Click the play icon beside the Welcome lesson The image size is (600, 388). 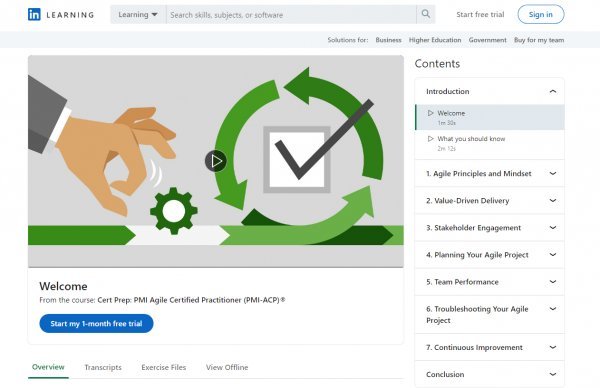(430, 113)
